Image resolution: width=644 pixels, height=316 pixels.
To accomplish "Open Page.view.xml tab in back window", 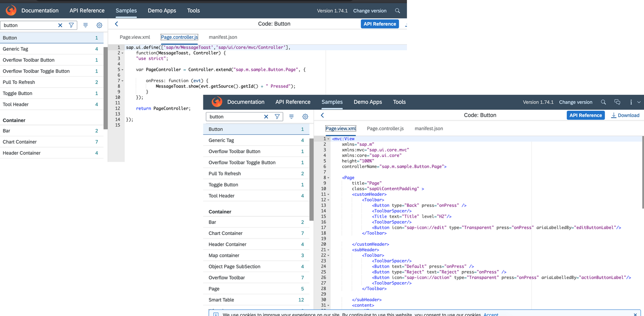I will [x=135, y=37].
